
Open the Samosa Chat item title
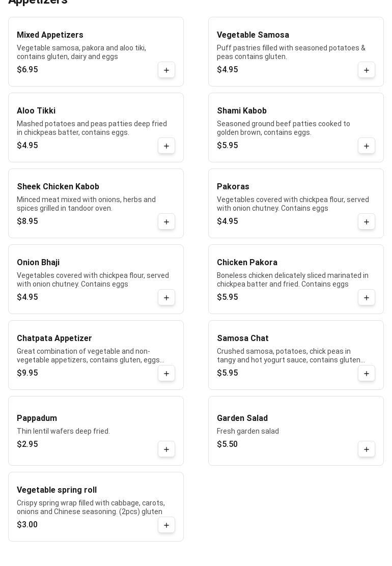coord(243,338)
